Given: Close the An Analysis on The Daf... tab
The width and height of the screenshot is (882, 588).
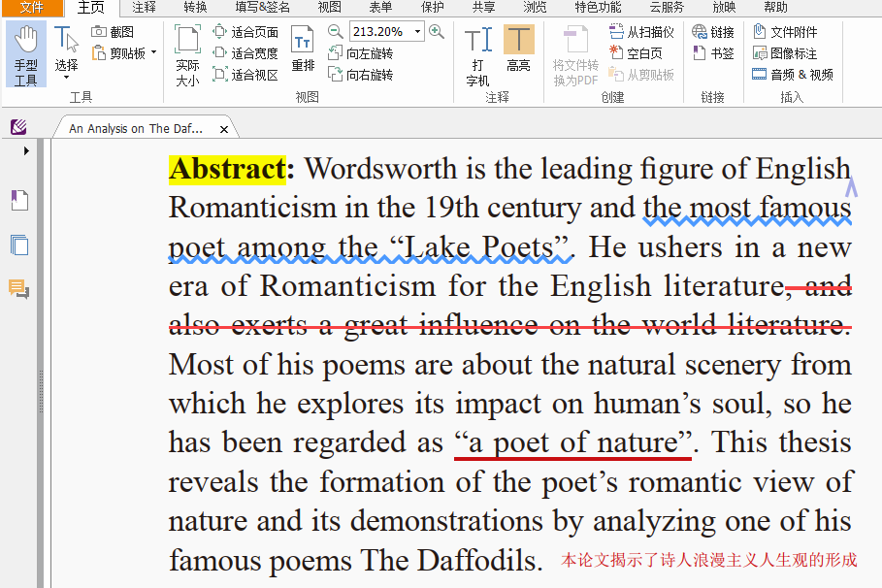Looking at the screenshot, I should [224, 129].
